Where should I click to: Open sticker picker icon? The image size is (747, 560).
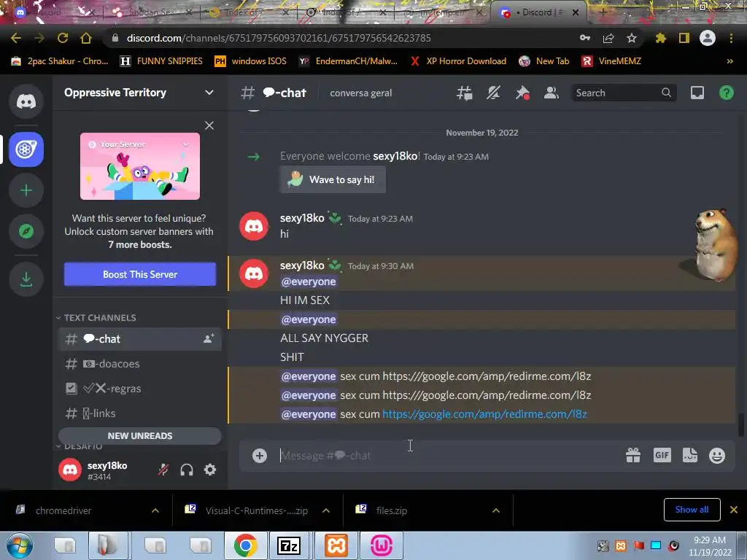690,456
